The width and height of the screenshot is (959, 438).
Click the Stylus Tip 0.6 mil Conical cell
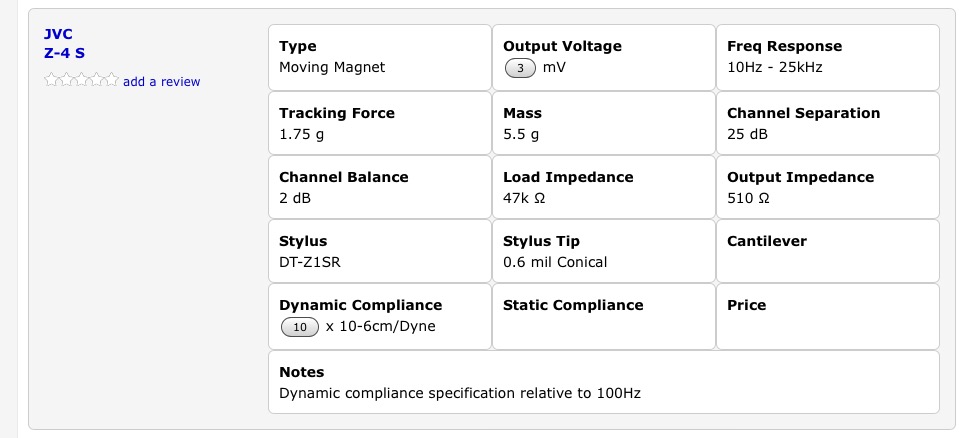click(604, 251)
